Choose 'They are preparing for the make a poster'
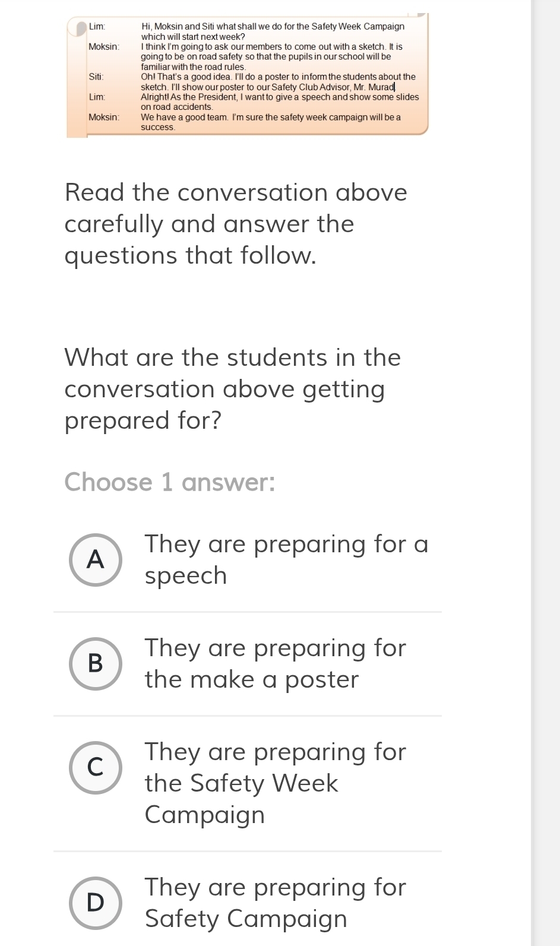The image size is (560, 946). click(x=276, y=664)
